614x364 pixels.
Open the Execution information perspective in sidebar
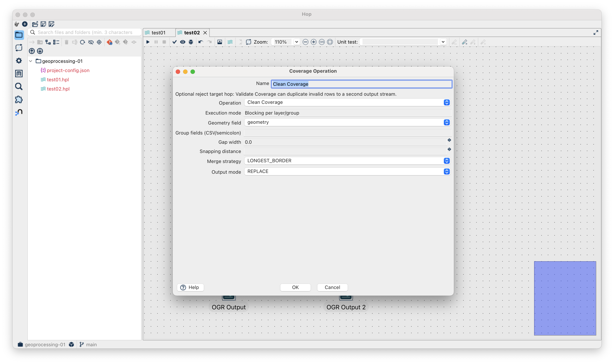[x=19, y=48]
